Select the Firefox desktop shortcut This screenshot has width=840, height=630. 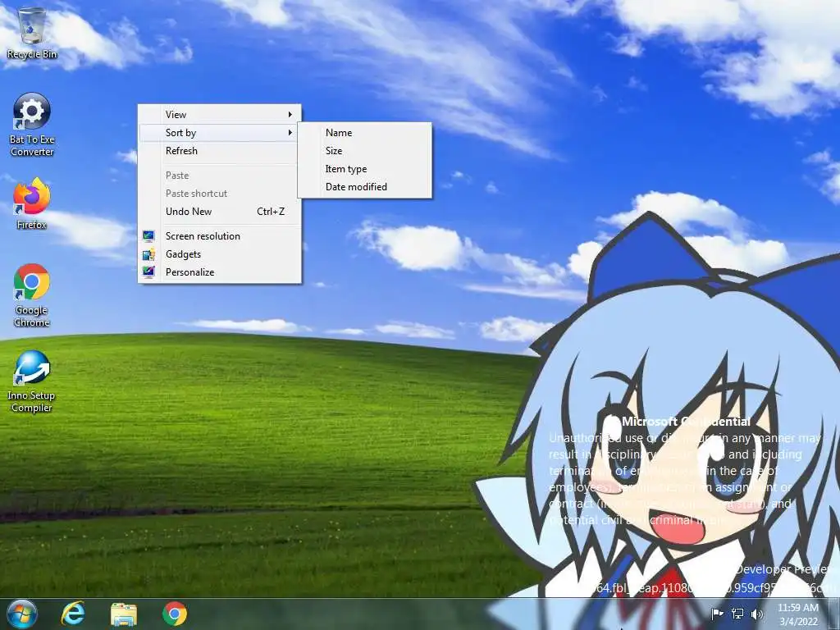pos(32,204)
